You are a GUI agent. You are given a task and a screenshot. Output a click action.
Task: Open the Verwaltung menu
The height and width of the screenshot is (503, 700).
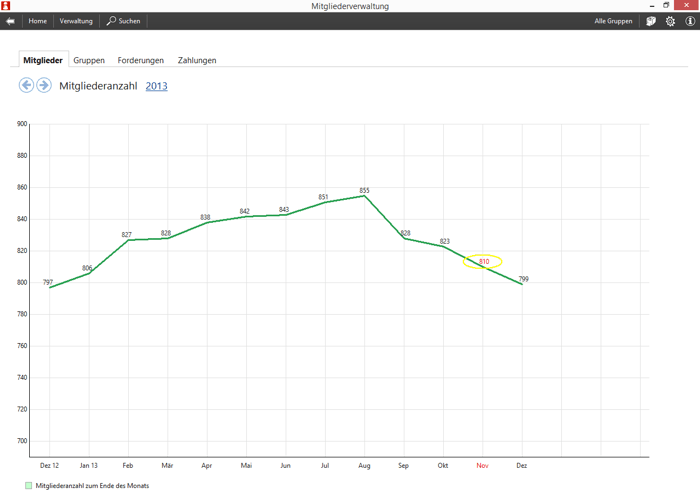76,21
